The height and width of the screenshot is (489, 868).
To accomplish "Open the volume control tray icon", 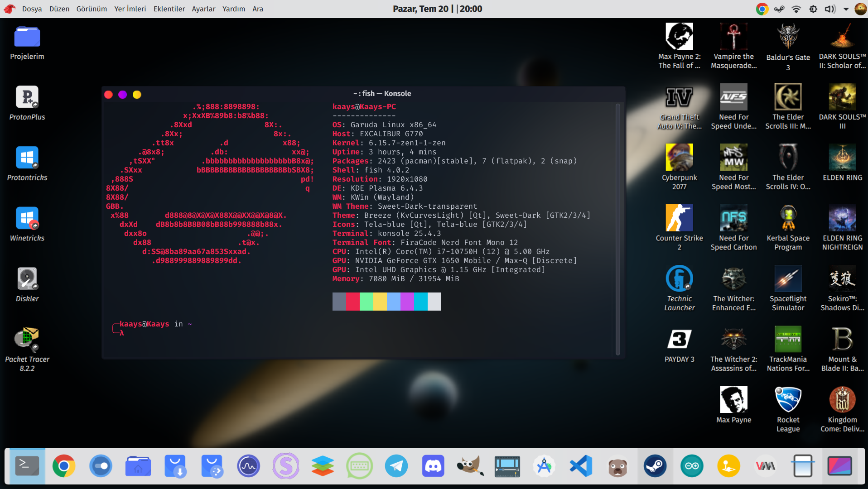I will 830,9.
